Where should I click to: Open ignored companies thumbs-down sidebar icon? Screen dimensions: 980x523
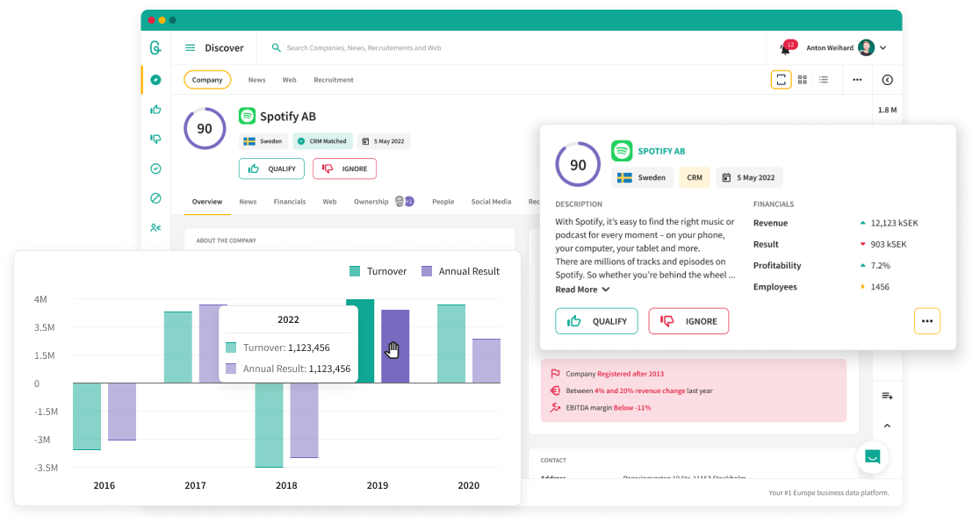[155, 139]
